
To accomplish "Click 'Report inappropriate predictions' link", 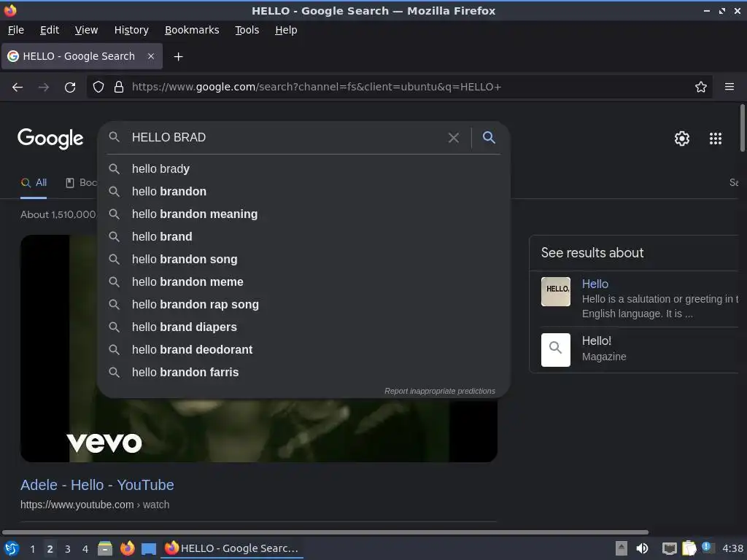I will 440,391.
